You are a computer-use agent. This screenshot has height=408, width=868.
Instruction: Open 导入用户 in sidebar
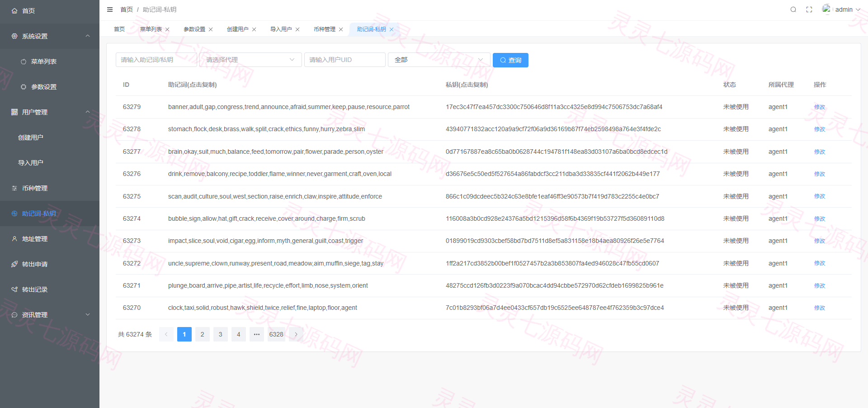(x=50, y=163)
